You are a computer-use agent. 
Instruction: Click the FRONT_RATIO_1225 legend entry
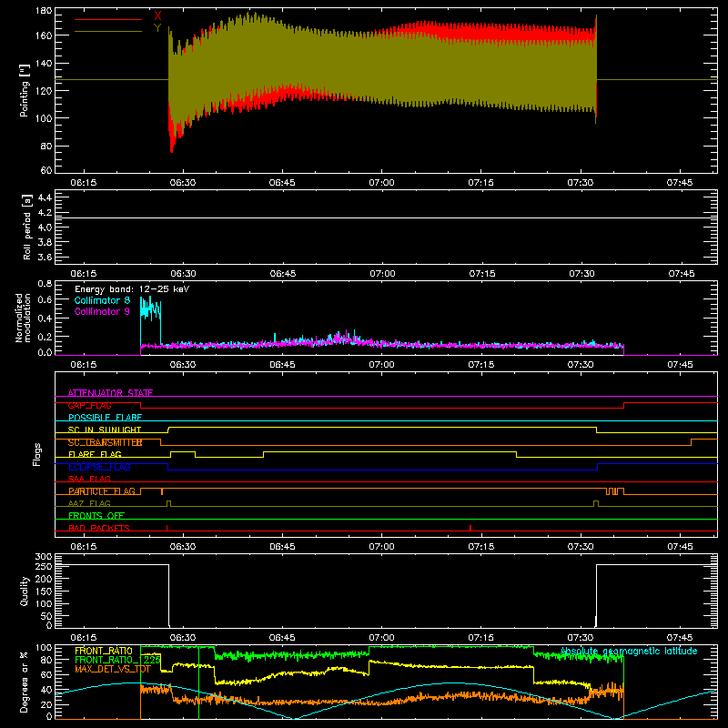pos(118,660)
